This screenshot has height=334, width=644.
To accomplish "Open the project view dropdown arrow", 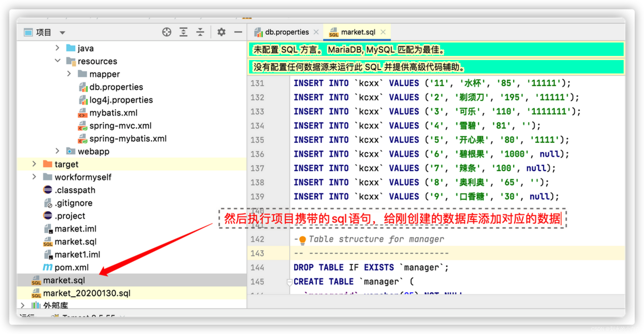I will click(62, 33).
